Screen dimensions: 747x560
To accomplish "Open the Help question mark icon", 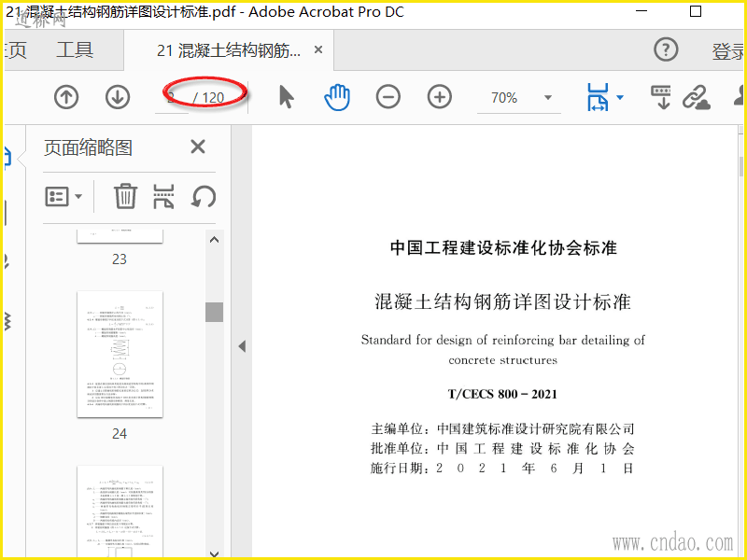I will pos(666,49).
